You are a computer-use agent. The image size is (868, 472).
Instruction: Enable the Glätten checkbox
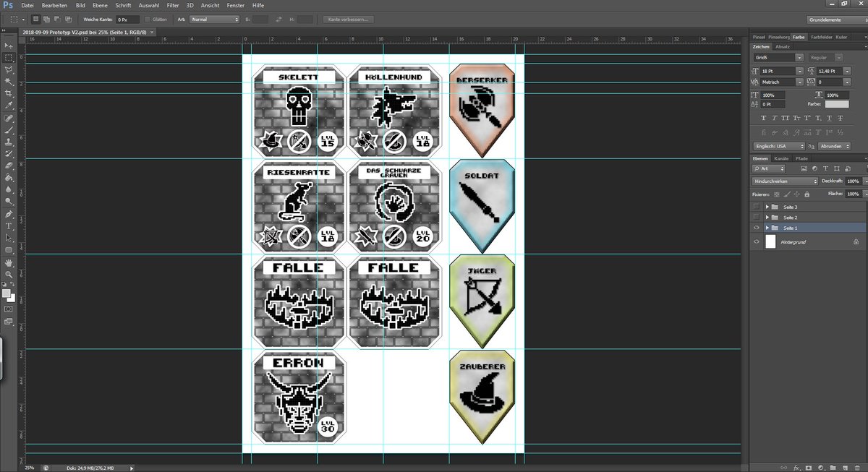(148, 19)
